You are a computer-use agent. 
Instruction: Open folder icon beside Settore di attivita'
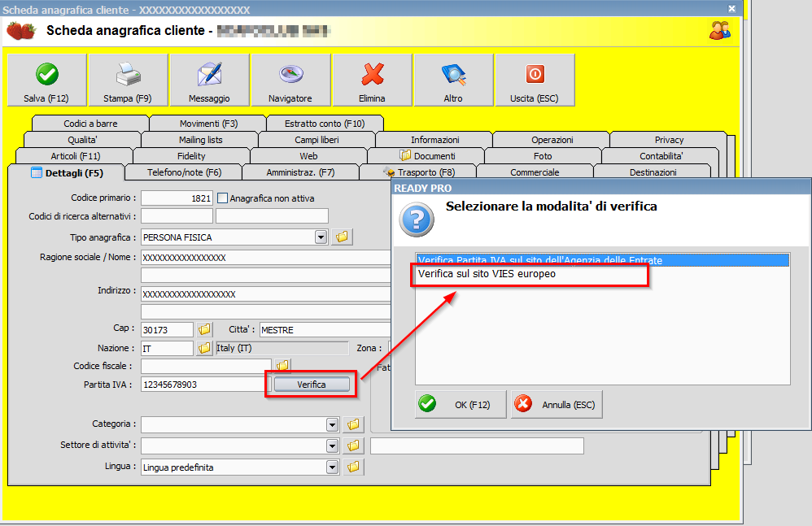click(x=353, y=446)
